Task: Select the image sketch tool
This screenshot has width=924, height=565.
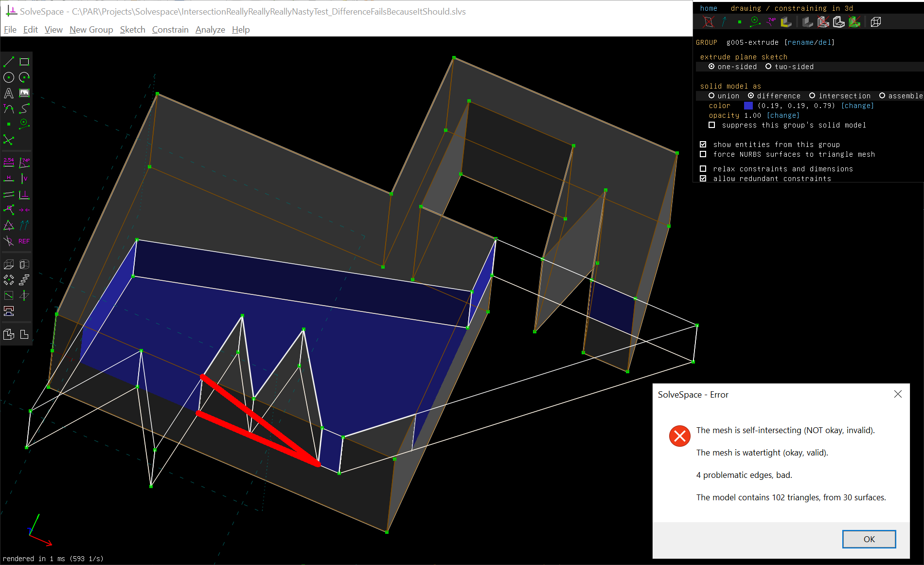Action: click(x=24, y=93)
